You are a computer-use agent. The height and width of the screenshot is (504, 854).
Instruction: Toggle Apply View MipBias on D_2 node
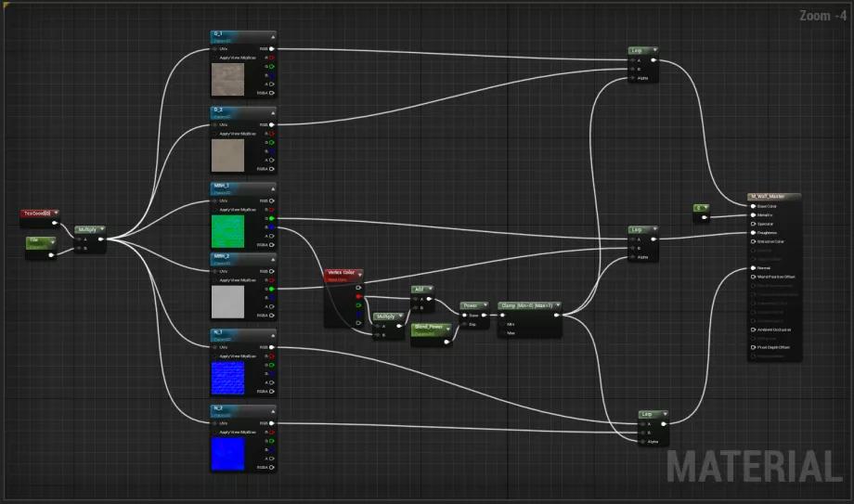click(214, 133)
